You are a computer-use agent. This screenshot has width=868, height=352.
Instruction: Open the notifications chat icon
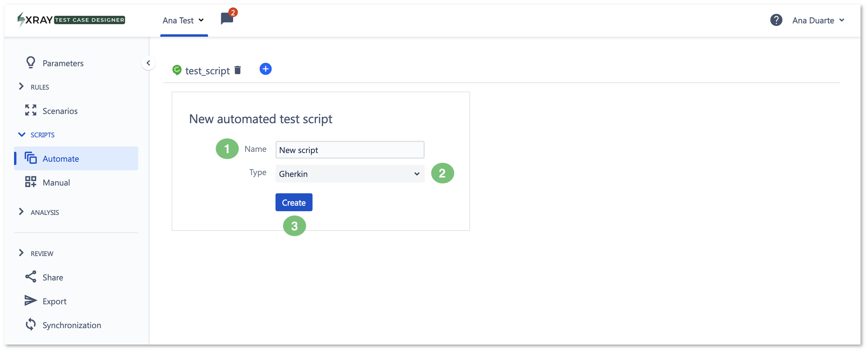[x=227, y=18]
